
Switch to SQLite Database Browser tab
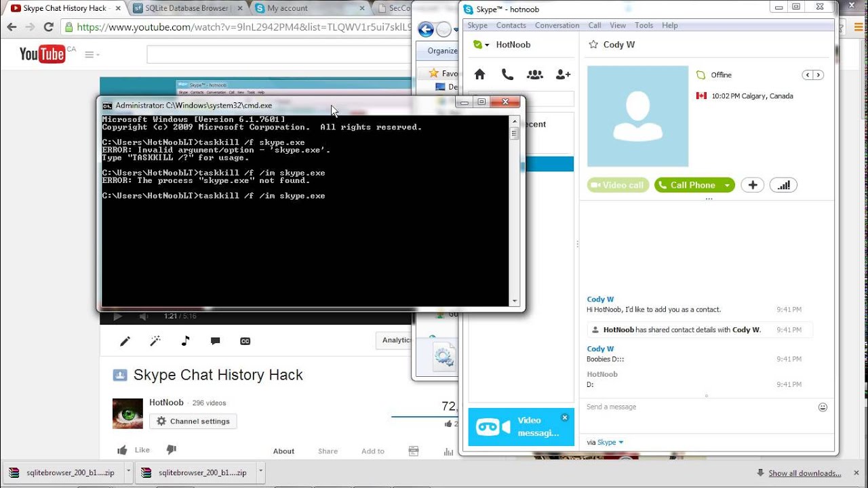click(188, 8)
